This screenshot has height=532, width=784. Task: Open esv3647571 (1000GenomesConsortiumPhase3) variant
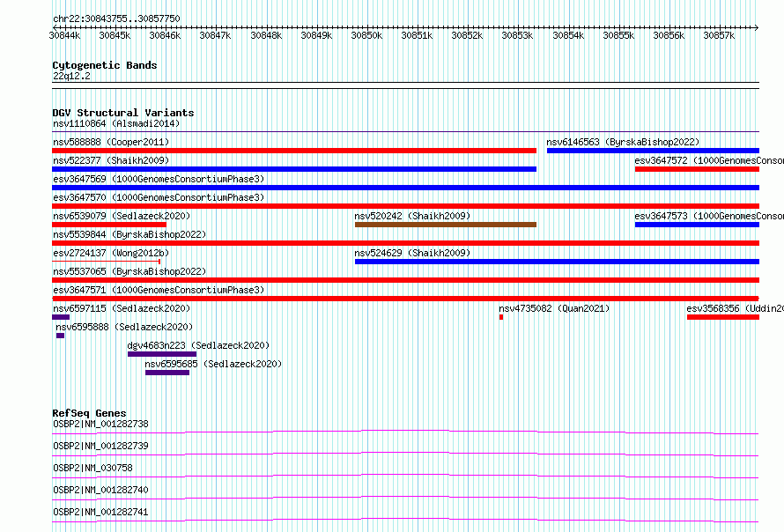tap(159, 290)
